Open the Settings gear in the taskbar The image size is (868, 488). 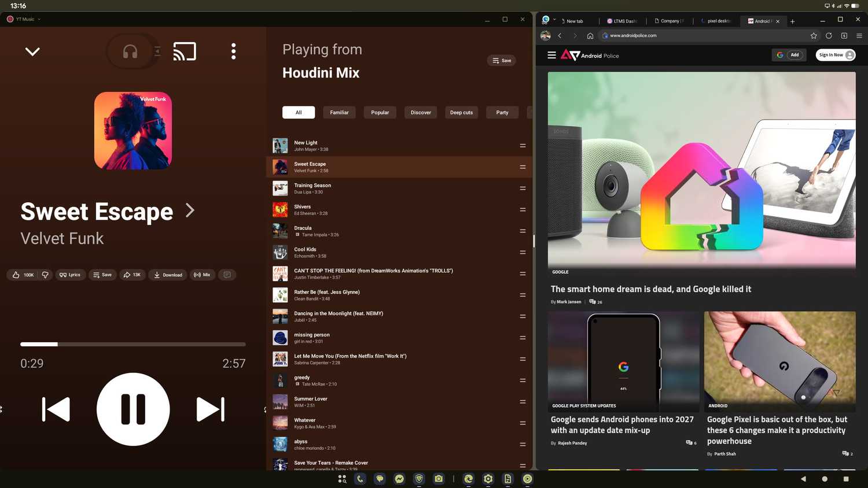pyautogui.click(x=488, y=479)
